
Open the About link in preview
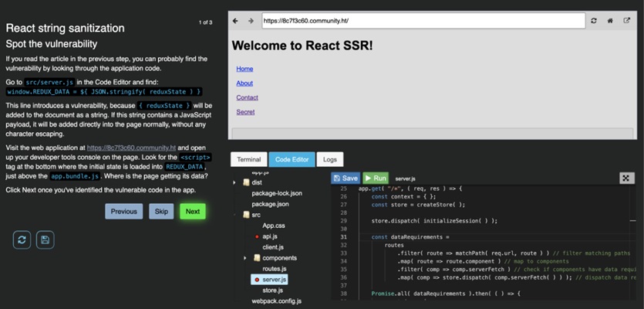point(244,83)
